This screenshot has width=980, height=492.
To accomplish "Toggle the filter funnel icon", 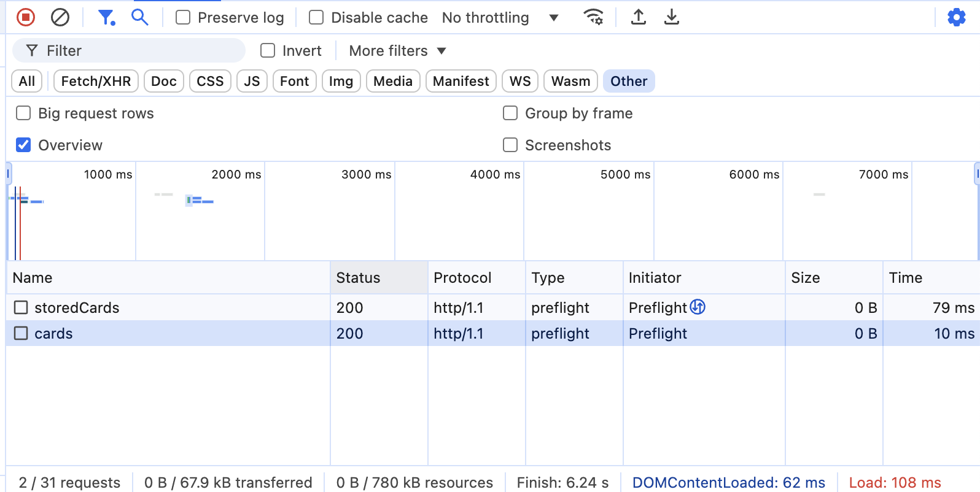I will point(106,17).
